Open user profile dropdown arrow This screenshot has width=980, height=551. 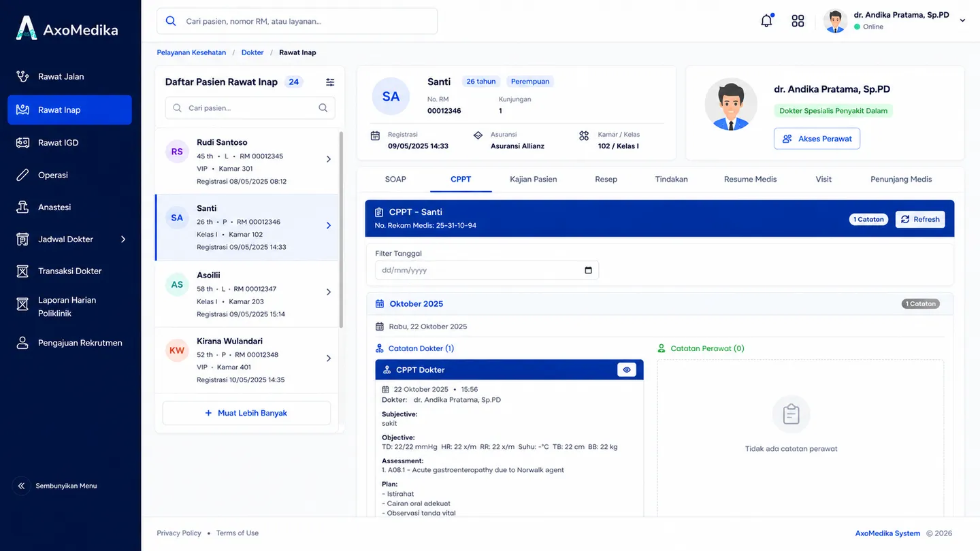tap(962, 21)
